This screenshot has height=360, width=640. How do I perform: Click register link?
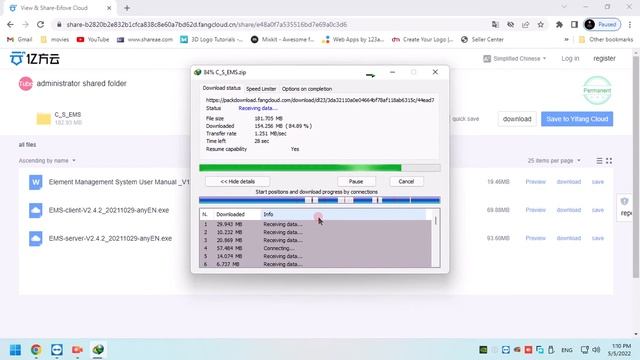pyautogui.click(x=604, y=59)
